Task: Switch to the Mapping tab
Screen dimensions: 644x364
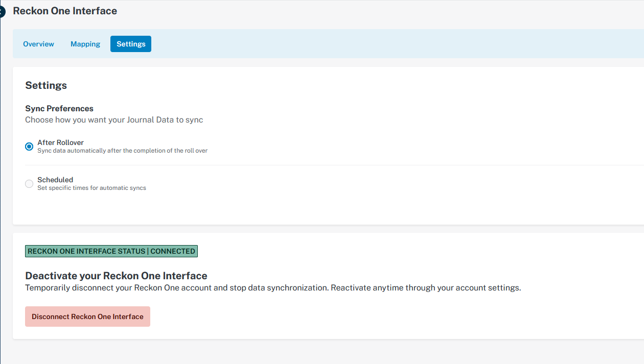Action: pyautogui.click(x=85, y=44)
